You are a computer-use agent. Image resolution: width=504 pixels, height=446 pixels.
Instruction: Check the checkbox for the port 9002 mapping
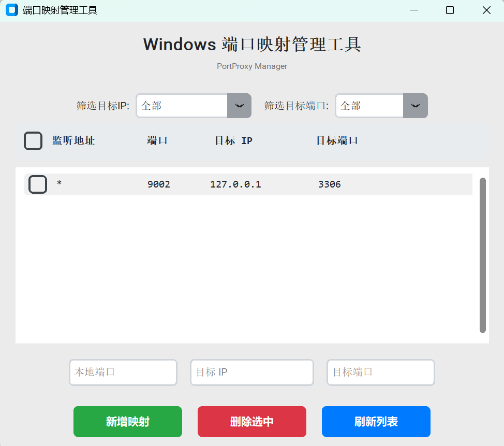coord(37,184)
